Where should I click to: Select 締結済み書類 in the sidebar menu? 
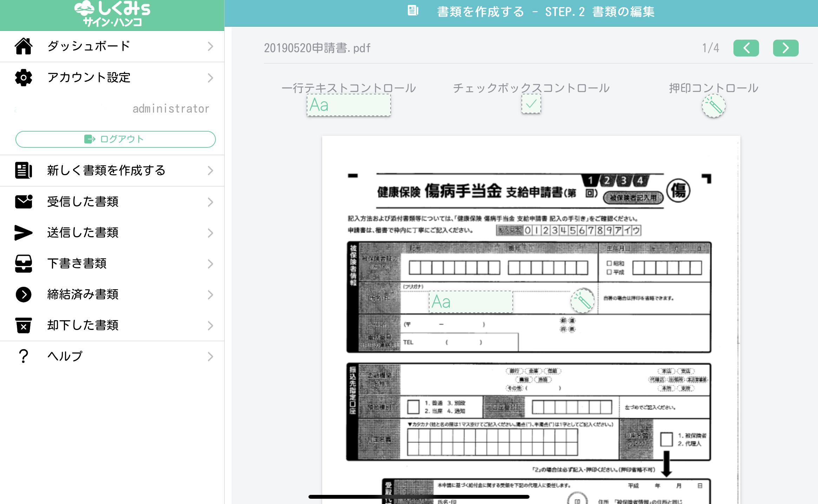click(x=83, y=295)
